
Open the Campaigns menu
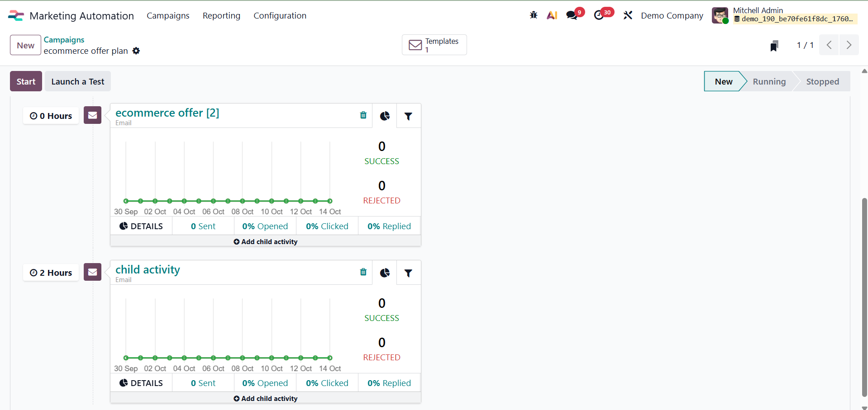tap(168, 15)
